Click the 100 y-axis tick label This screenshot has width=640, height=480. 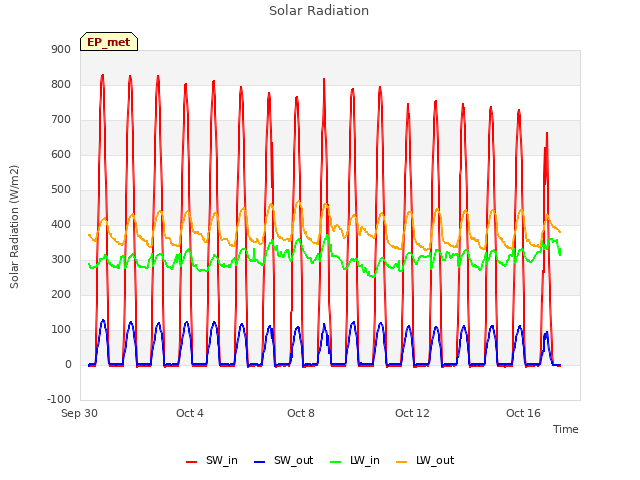61,330
